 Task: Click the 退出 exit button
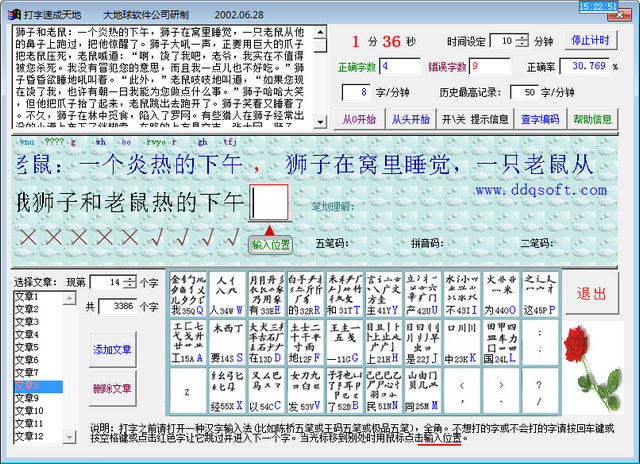[591, 293]
